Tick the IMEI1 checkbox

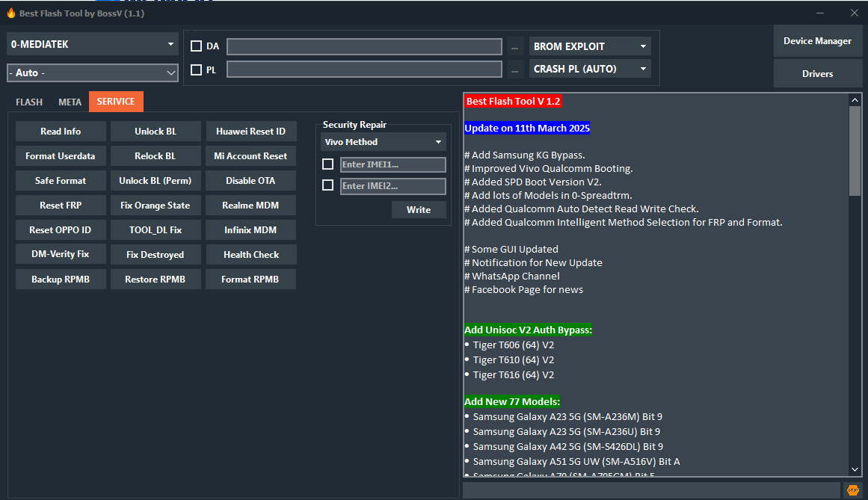click(327, 164)
